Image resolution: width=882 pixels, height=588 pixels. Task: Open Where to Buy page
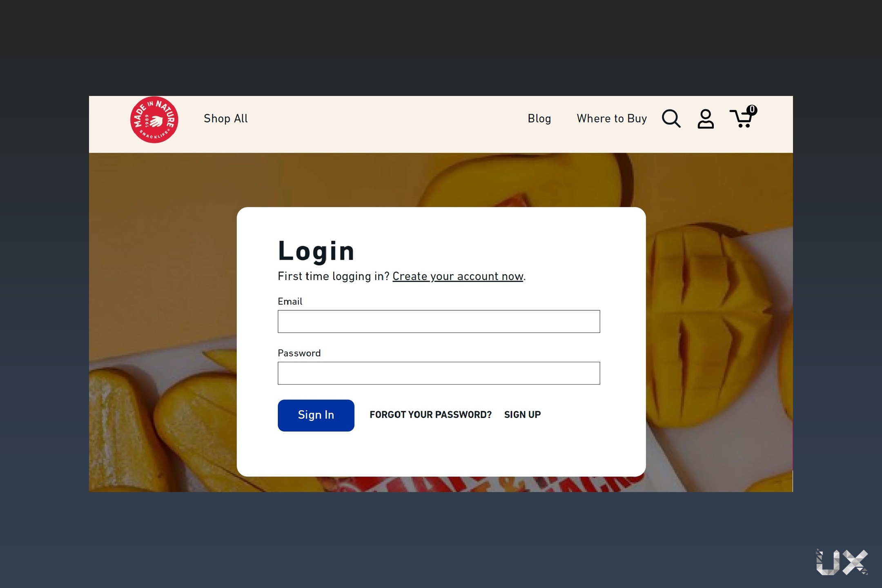click(x=612, y=118)
